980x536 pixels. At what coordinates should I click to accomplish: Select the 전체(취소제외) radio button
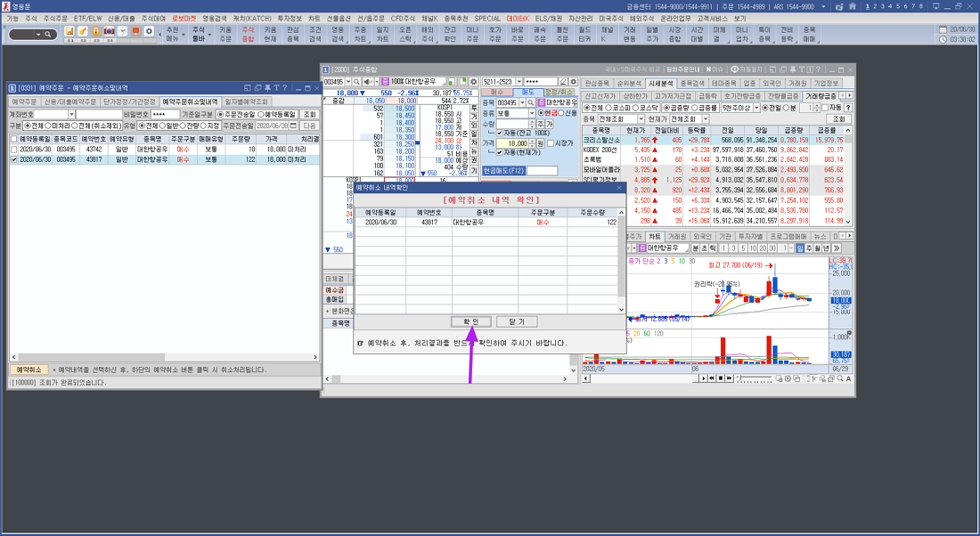(74, 126)
